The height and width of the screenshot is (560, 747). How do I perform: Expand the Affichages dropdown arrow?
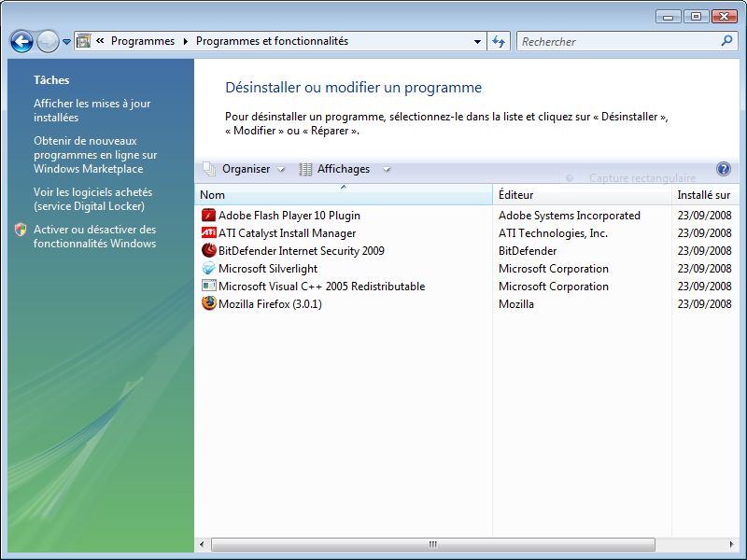pyautogui.click(x=387, y=170)
